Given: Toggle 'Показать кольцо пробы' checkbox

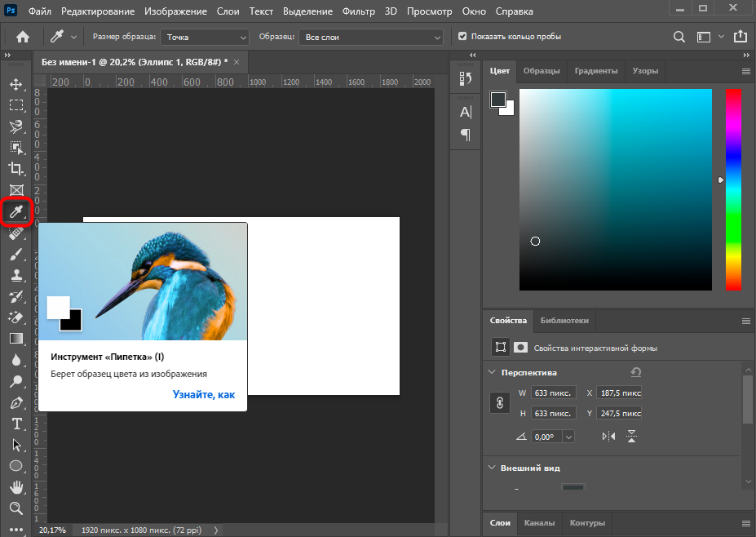Looking at the screenshot, I should pyautogui.click(x=462, y=37).
